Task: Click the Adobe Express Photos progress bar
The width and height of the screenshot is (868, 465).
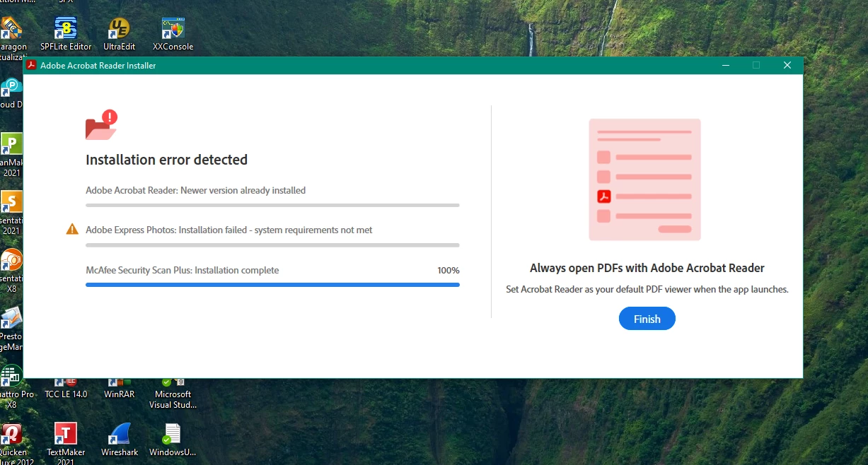Action: tap(272, 245)
